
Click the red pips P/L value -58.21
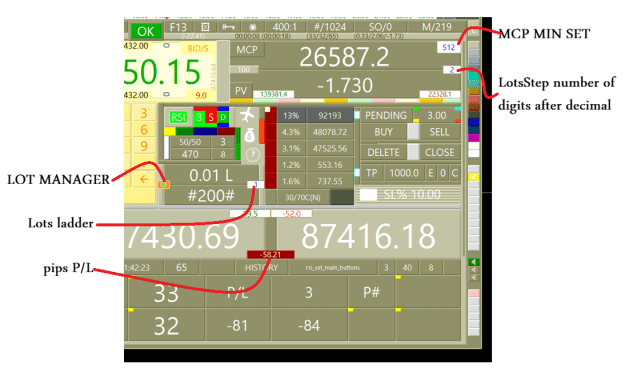(x=271, y=254)
